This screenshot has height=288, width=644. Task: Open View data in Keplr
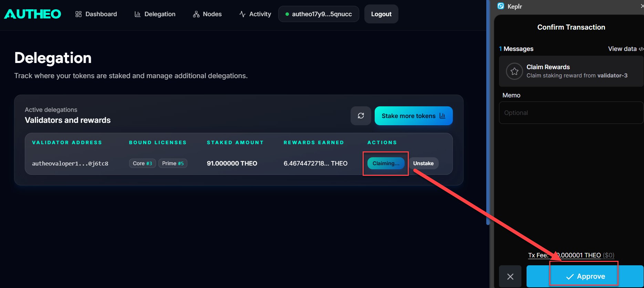pyautogui.click(x=625, y=49)
